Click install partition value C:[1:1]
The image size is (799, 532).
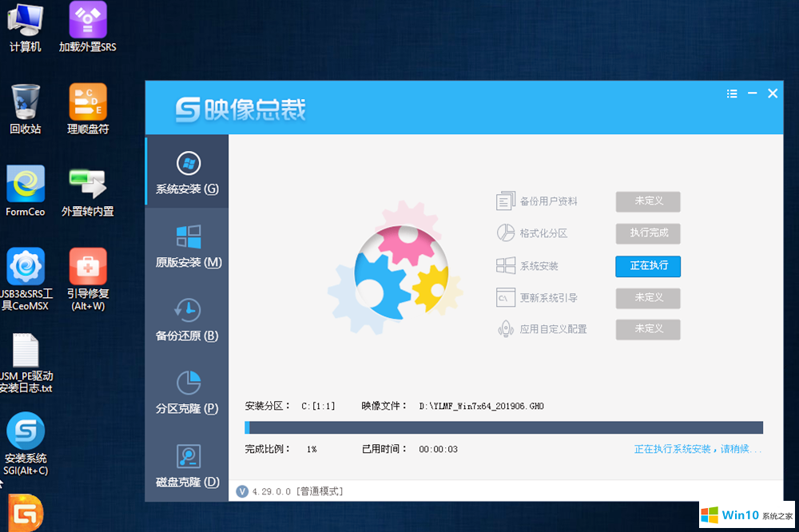tap(318, 406)
